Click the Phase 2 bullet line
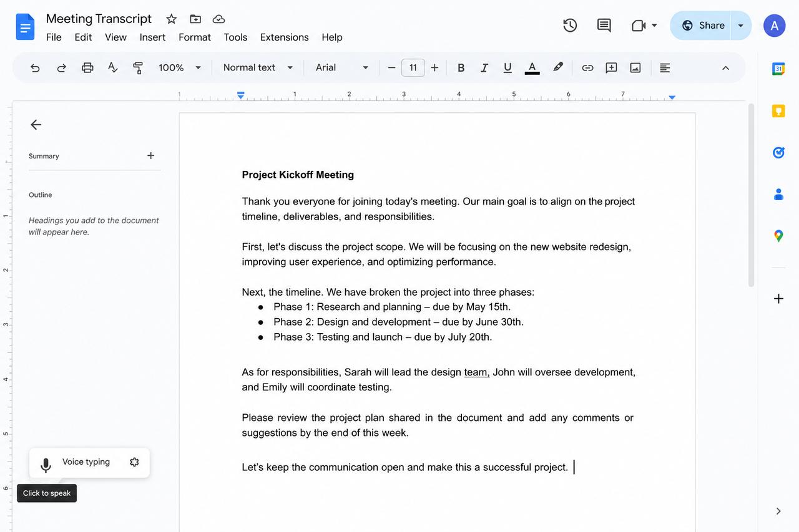The height and width of the screenshot is (532, 799). (398, 322)
